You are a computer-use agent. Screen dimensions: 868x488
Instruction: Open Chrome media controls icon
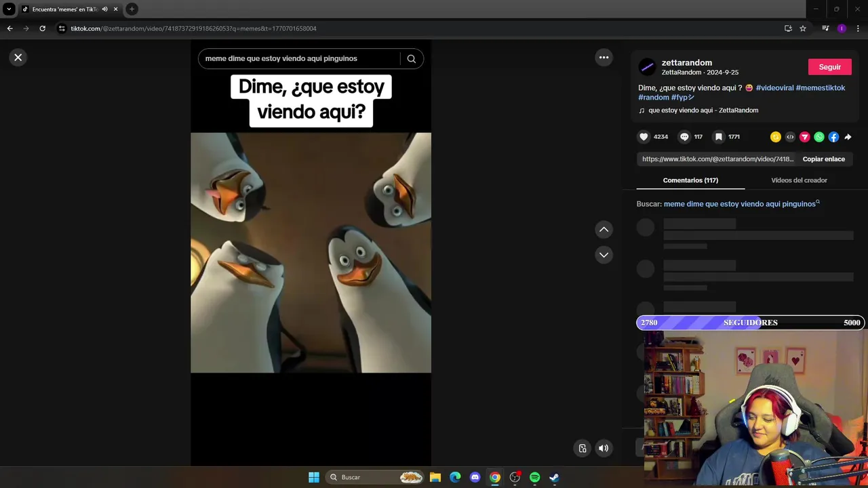825,28
